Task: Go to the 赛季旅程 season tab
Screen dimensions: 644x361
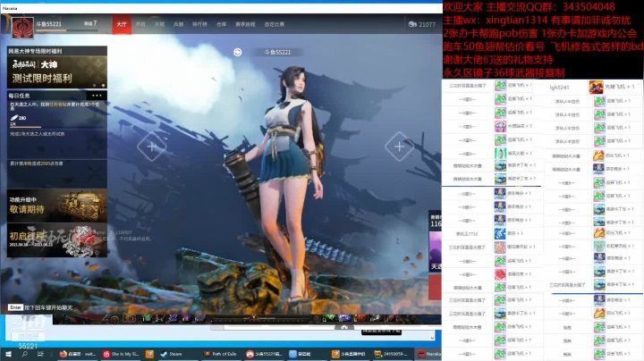Action: [x=245, y=24]
